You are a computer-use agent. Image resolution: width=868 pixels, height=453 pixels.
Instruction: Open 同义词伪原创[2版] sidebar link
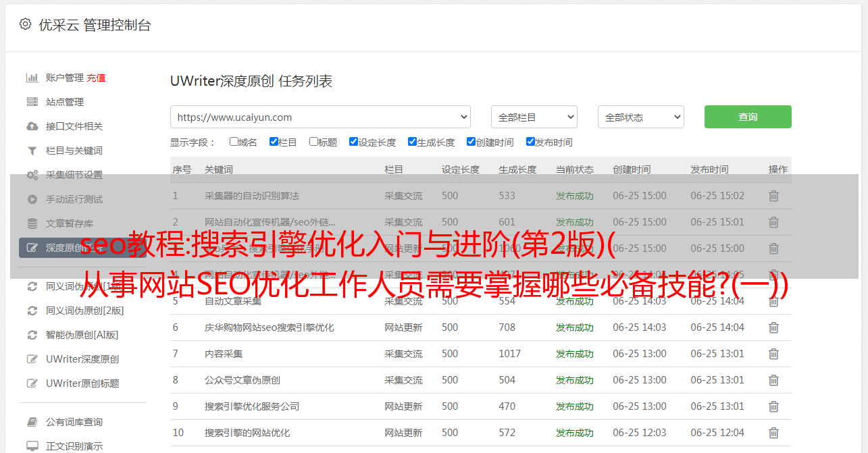point(84,311)
